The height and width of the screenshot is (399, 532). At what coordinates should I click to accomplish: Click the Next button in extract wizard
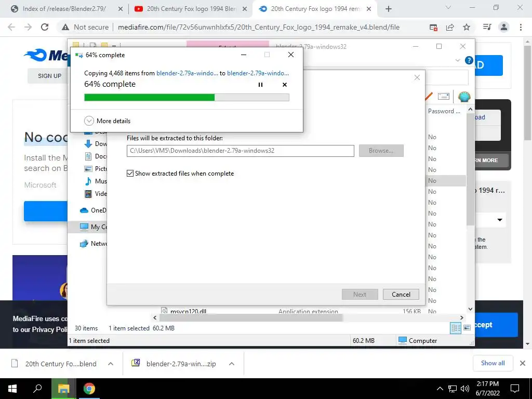tap(360, 294)
